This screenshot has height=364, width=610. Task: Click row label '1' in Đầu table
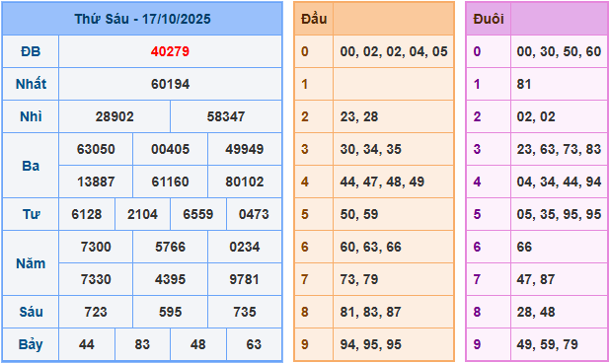click(305, 84)
